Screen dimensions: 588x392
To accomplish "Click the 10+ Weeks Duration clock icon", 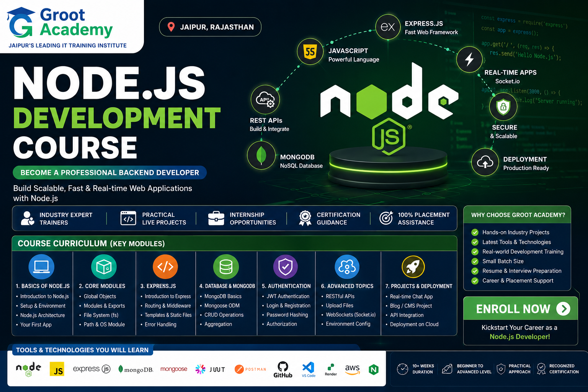I will pyautogui.click(x=403, y=369).
